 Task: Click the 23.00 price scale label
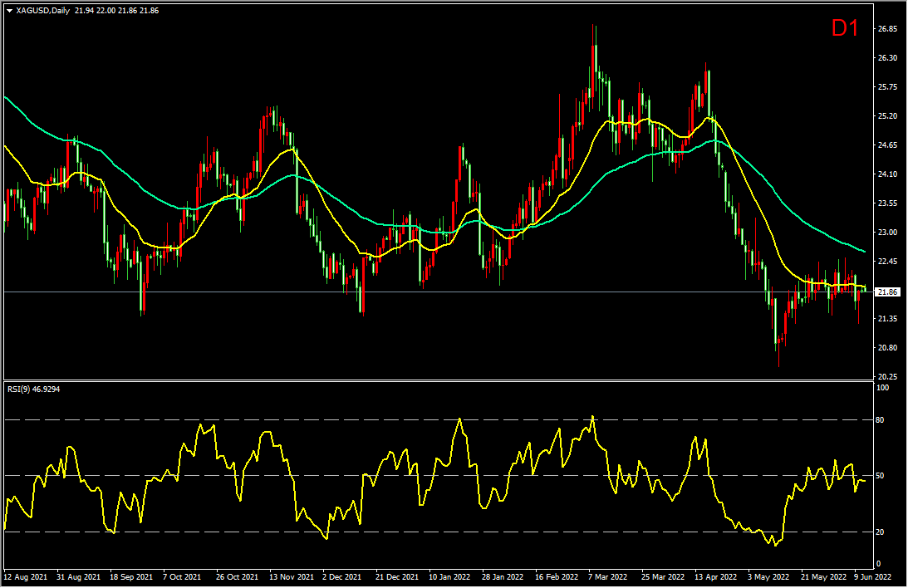tap(888, 232)
